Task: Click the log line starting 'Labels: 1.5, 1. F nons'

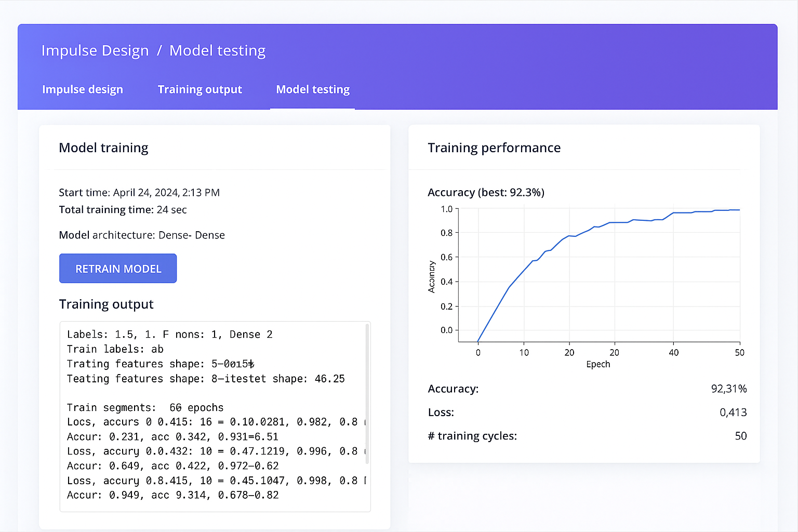Action: pos(169,335)
